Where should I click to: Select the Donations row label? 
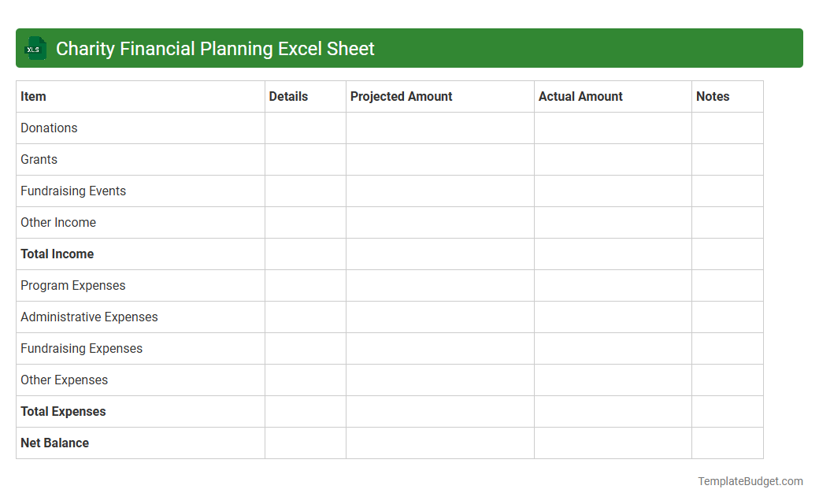click(49, 128)
